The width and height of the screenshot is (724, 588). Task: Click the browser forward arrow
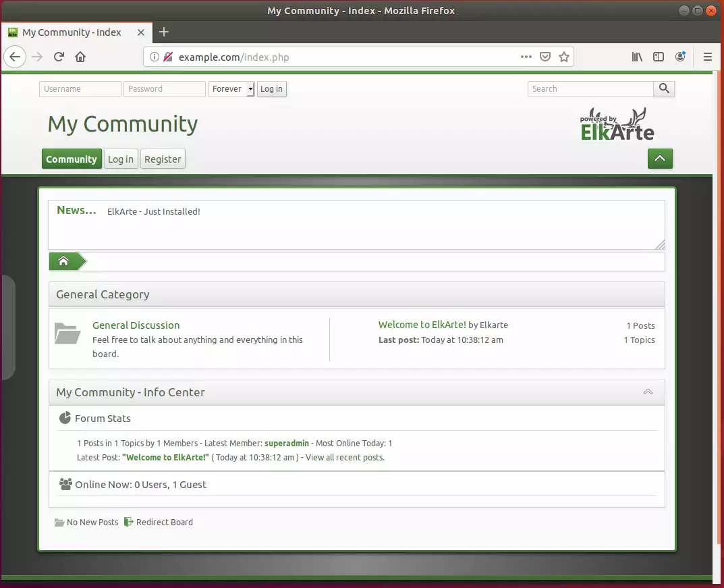coord(37,57)
